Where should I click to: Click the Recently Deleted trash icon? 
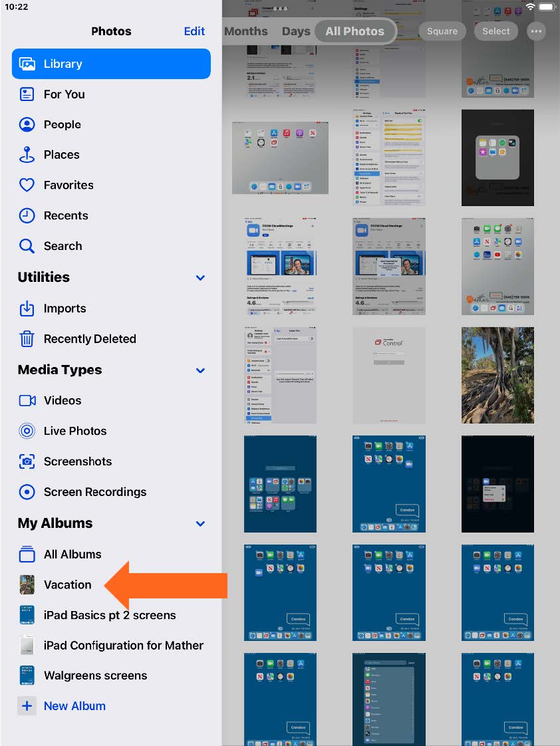(x=27, y=338)
